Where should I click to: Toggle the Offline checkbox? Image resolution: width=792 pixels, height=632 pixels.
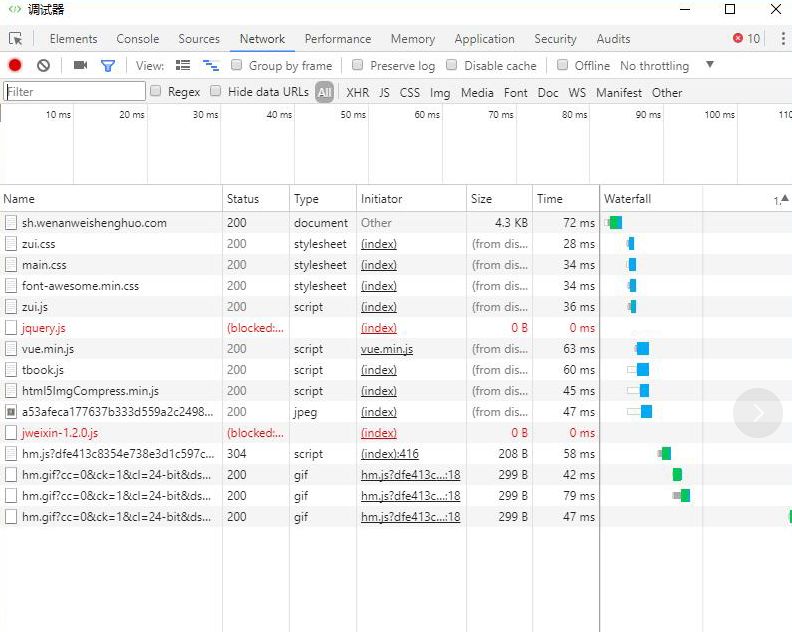coord(563,65)
